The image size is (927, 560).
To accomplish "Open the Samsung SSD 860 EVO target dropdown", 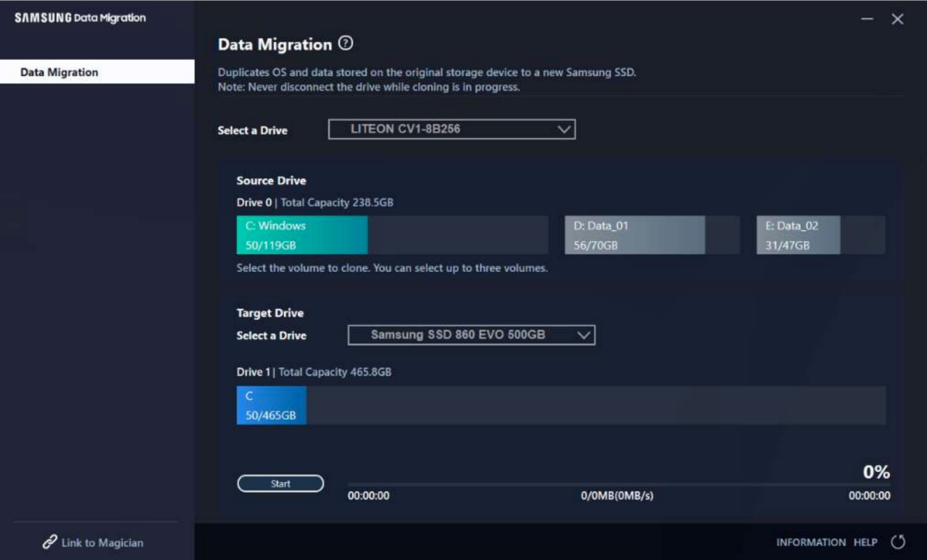I will click(x=471, y=335).
